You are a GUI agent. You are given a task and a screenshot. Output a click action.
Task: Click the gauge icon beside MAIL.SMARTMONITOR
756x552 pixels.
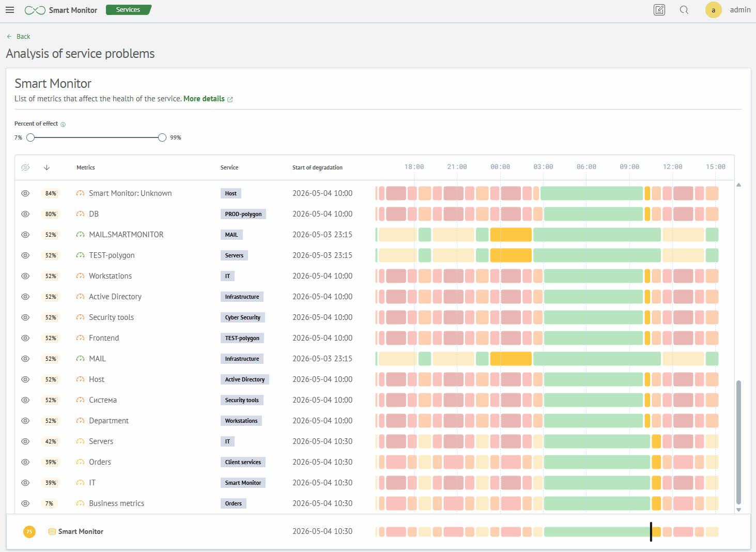[x=80, y=235]
